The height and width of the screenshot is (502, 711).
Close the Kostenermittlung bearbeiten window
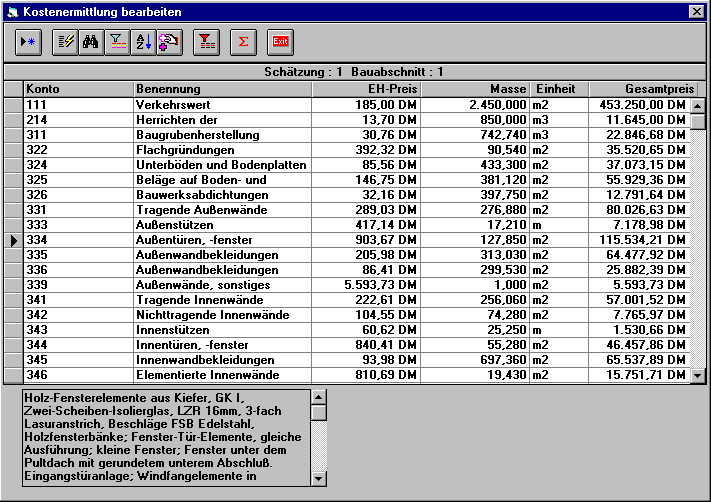coord(697,10)
